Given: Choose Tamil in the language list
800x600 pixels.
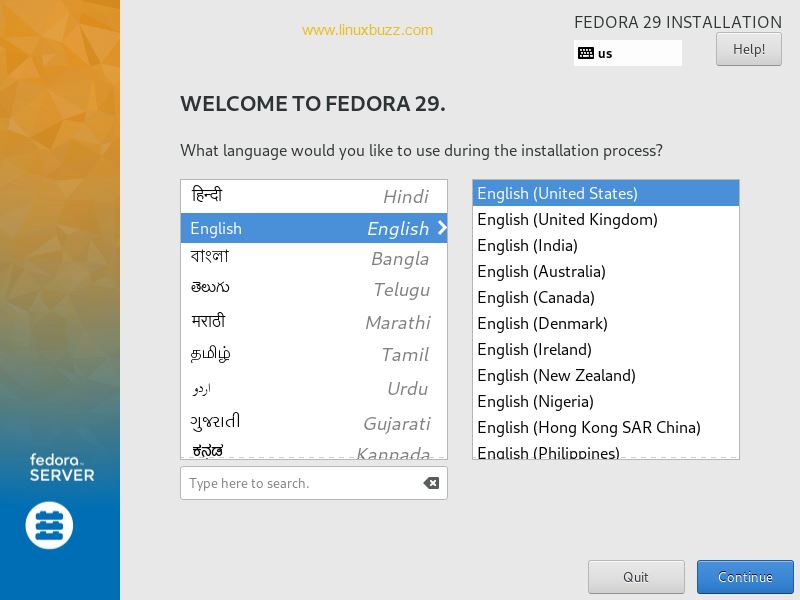Looking at the screenshot, I should pos(314,355).
